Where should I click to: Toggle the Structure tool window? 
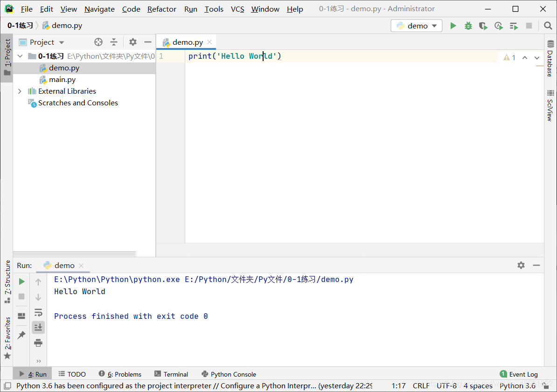[x=7, y=282]
